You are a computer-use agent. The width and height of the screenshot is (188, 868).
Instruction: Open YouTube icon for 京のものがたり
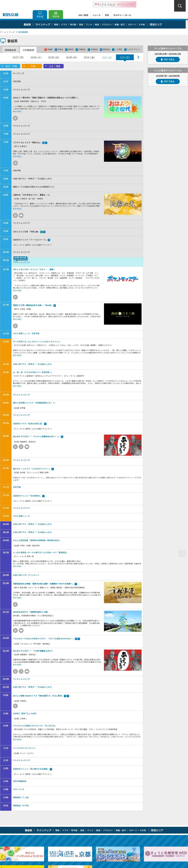pyautogui.click(x=21, y=630)
